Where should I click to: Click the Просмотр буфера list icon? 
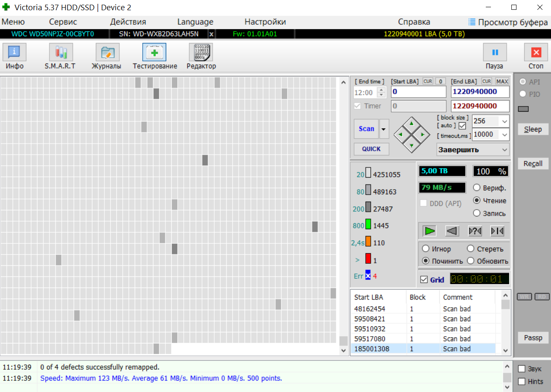pos(472,22)
